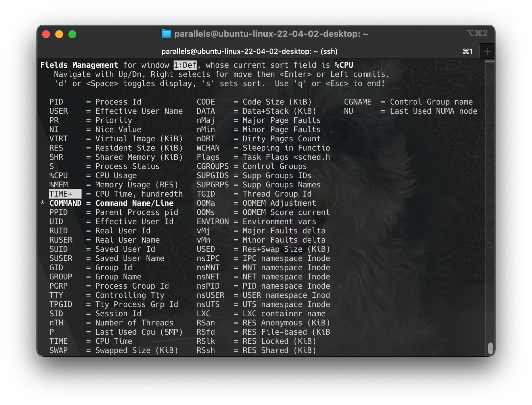Click the CGNAME field name
This screenshot has width=532, height=405.
358,102
